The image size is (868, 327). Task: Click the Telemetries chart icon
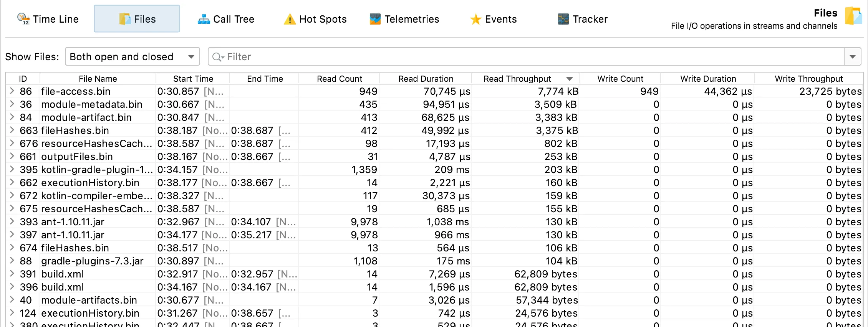(x=375, y=19)
